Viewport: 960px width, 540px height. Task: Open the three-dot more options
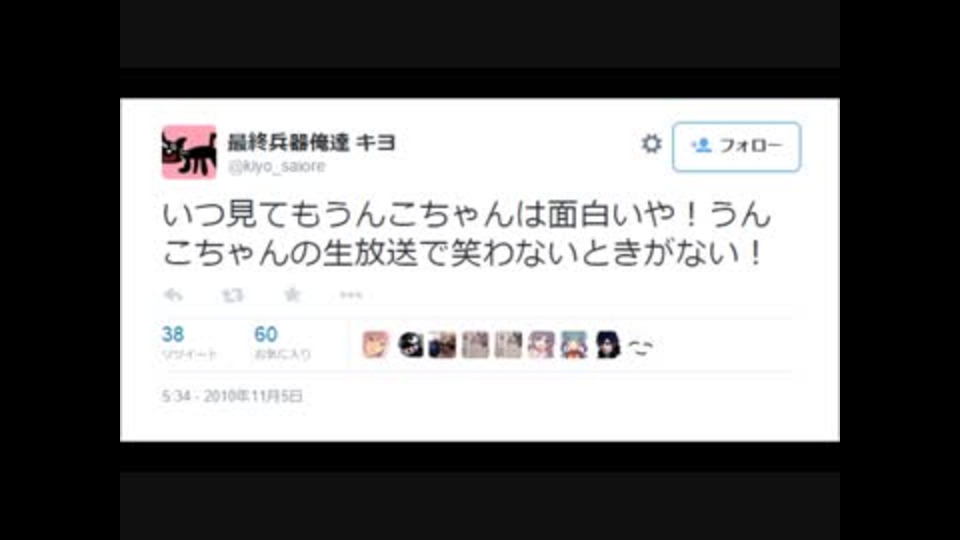point(351,295)
